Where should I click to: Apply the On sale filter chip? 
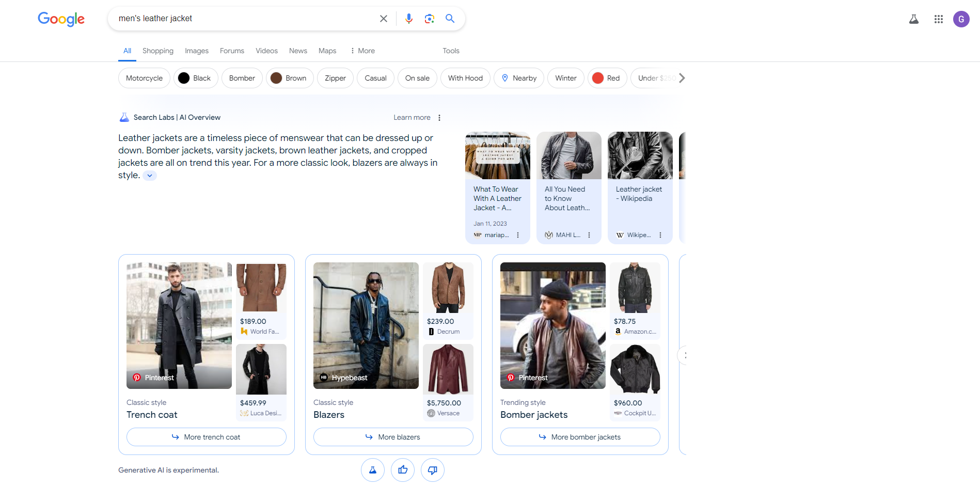click(x=417, y=78)
